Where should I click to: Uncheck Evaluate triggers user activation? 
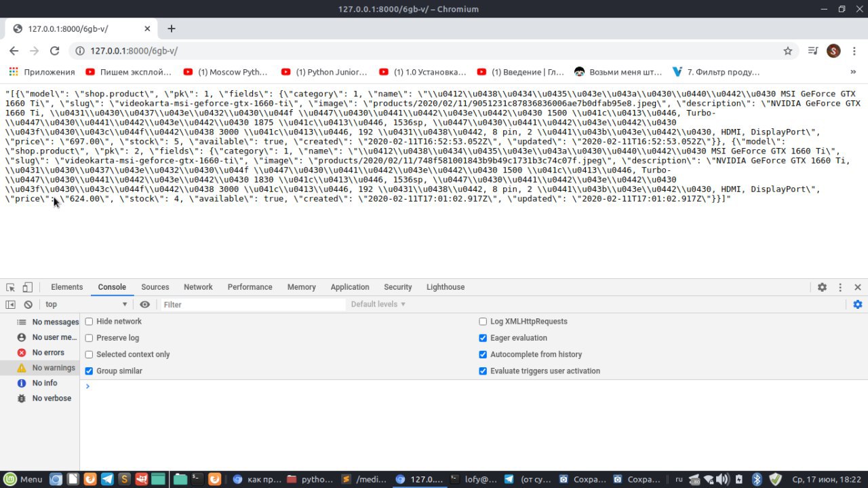tap(483, 371)
